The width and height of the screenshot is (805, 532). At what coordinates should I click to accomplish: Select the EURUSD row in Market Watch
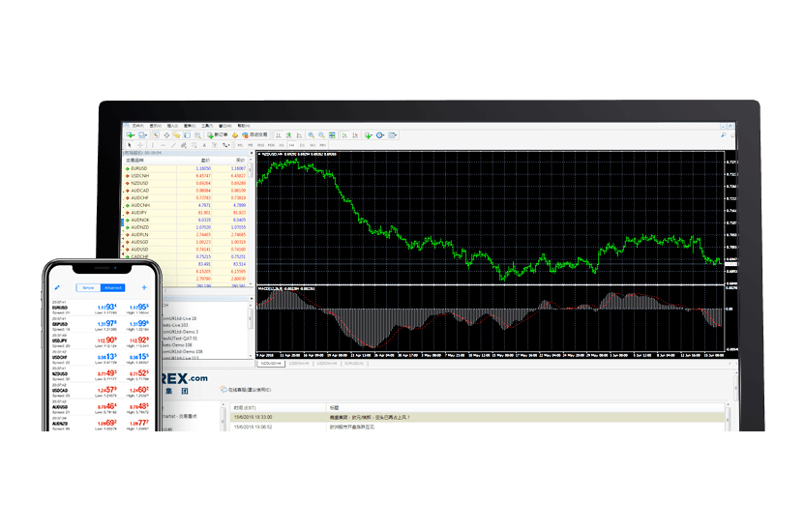click(x=187, y=168)
